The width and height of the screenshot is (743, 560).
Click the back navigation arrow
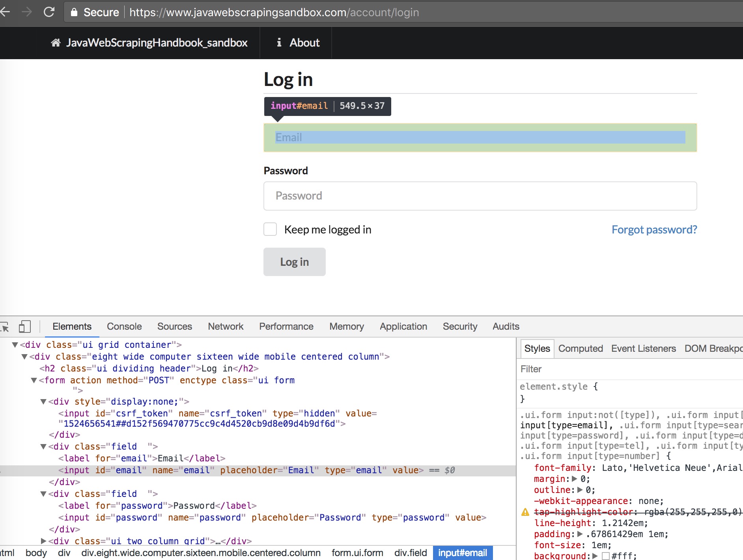(x=5, y=12)
